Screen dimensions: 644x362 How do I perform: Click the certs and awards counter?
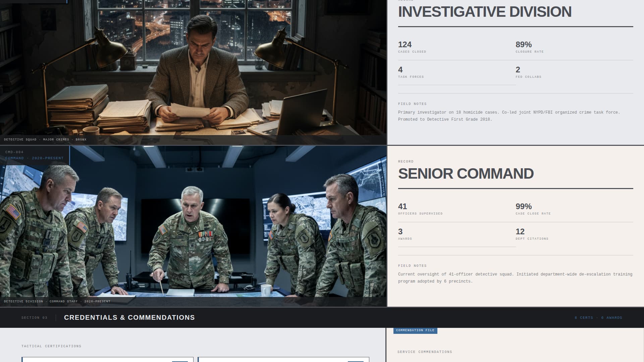click(598, 318)
